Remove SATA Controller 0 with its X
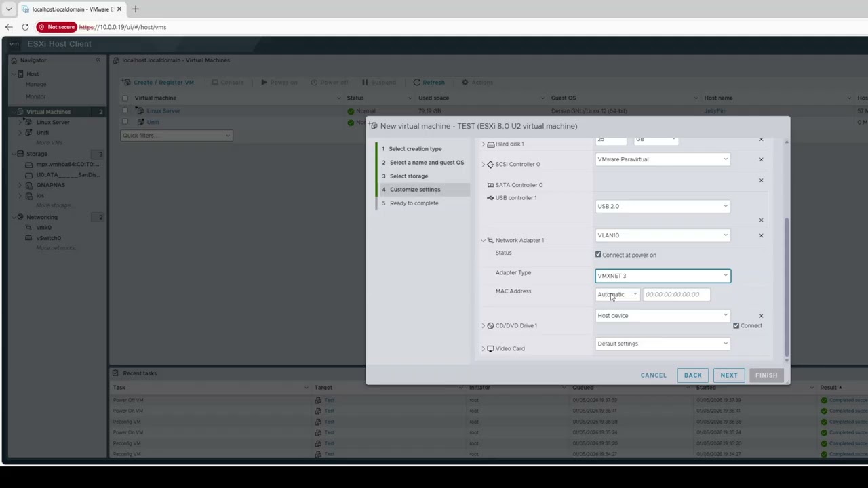This screenshot has width=868, height=488. (x=761, y=180)
